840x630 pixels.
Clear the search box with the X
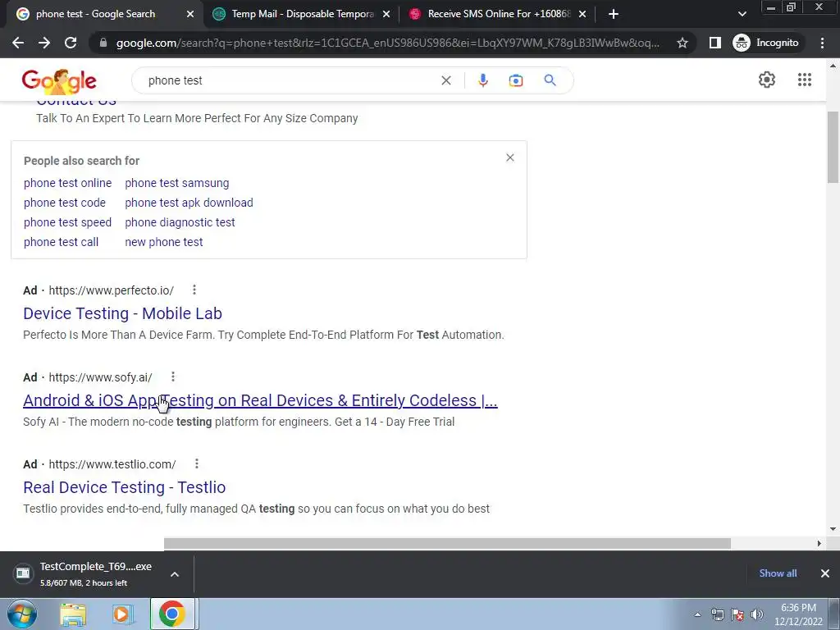(x=445, y=80)
